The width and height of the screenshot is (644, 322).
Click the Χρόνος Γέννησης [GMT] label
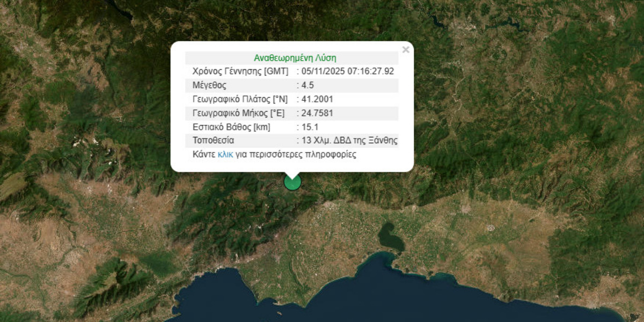240,71
